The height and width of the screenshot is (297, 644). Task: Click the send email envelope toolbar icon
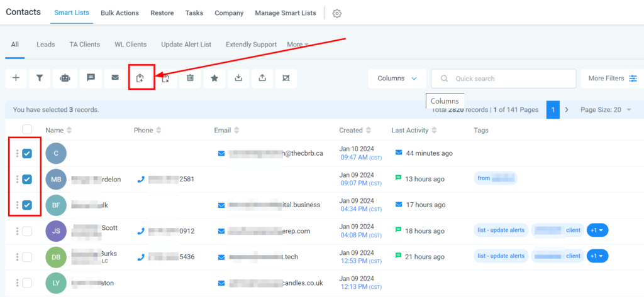pos(115,78)
